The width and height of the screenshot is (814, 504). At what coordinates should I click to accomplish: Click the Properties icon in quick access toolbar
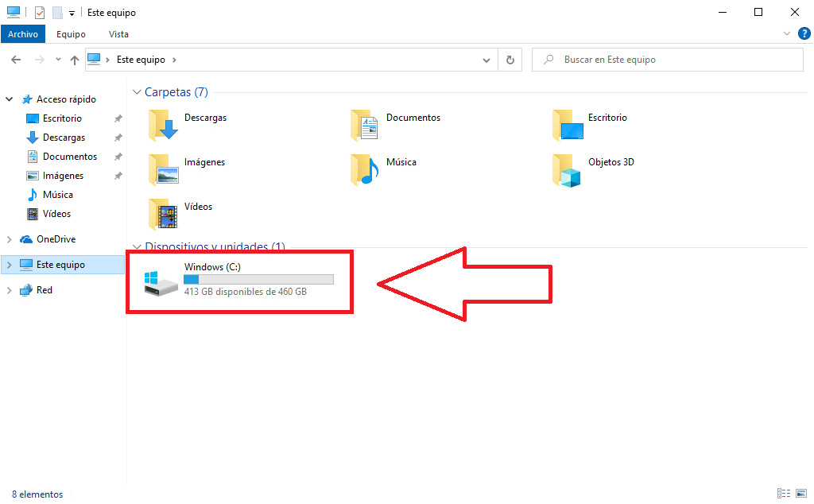click(x=40, y=13)
